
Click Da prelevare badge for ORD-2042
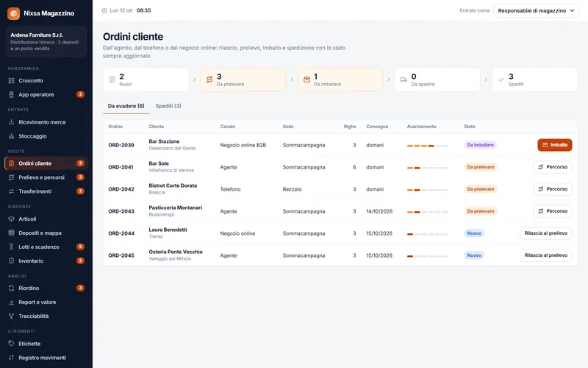[x=481, y=189]
